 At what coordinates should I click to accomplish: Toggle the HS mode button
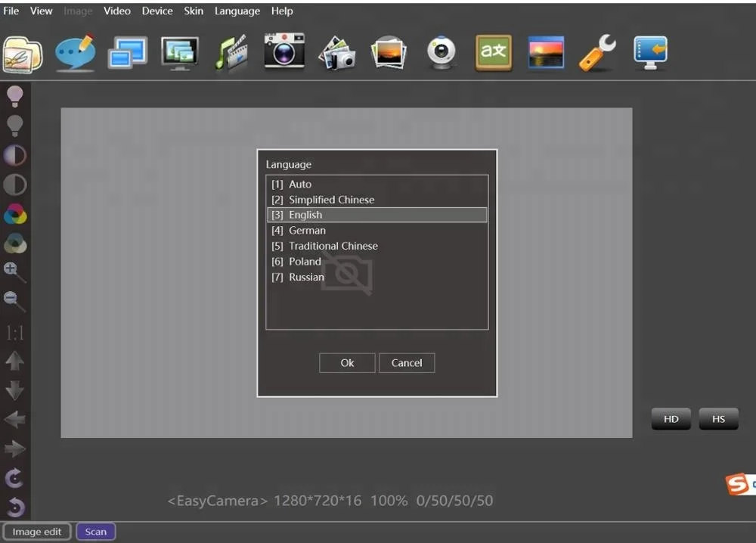718,419
